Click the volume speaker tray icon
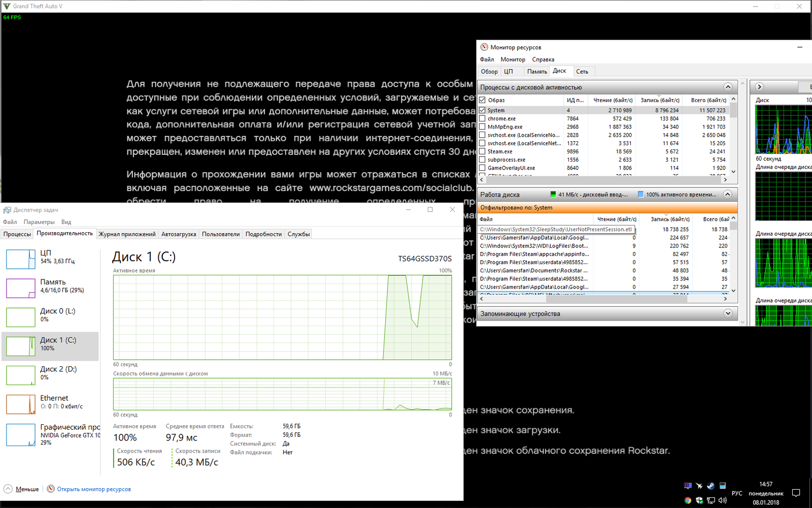Viewport: 812px width, 508px height. click(x=723, y=500)
